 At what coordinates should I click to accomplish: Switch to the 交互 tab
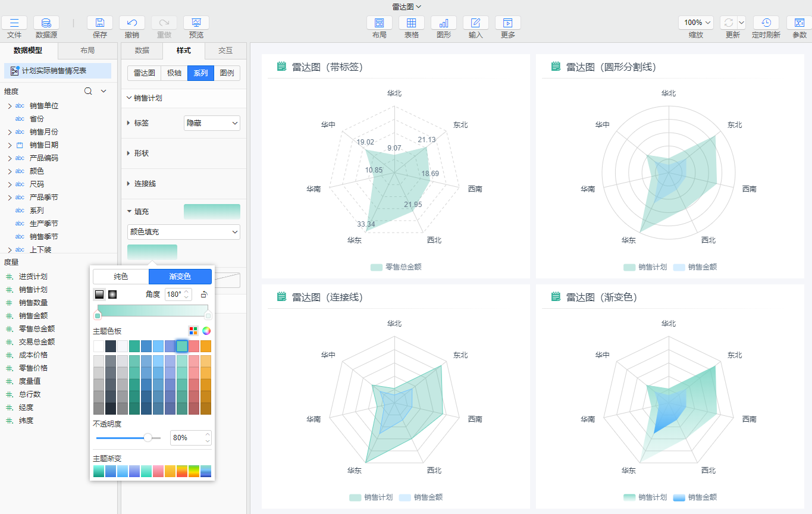point(225,51)
